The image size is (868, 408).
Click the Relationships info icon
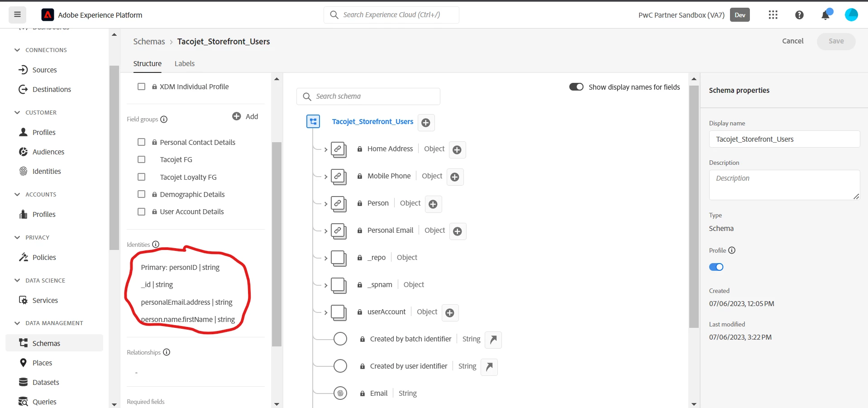[167, 352]
